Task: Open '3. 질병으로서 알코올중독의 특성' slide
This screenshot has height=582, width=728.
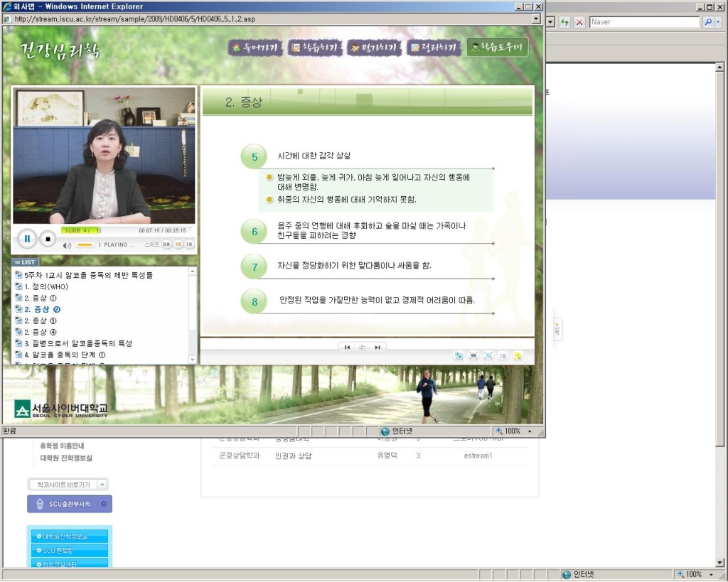Action: click(x=78, y=343)
